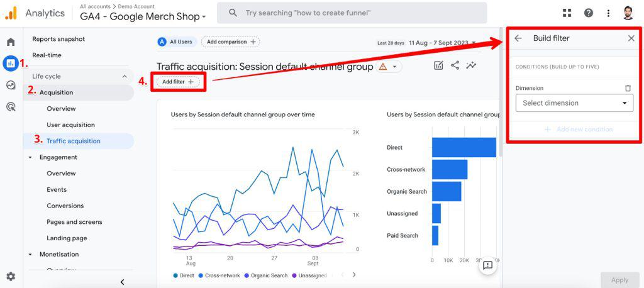Click the Add filter button

pos(178,82)
